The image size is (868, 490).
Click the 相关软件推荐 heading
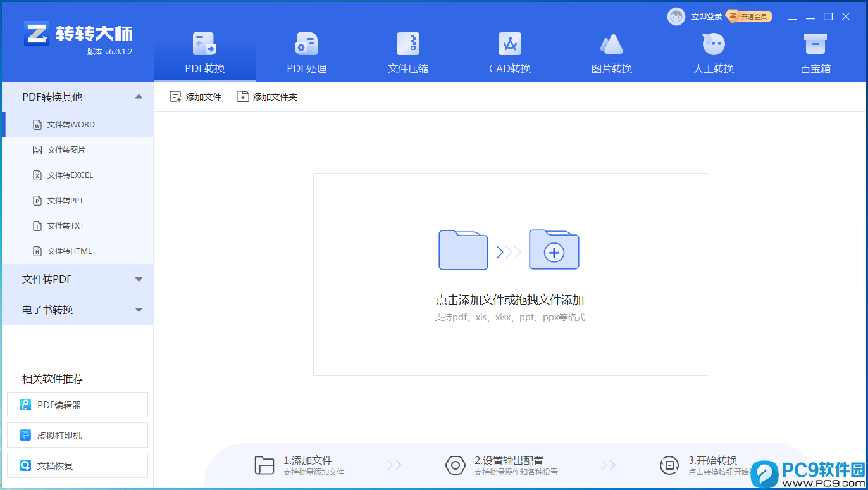tap(53, 379)
